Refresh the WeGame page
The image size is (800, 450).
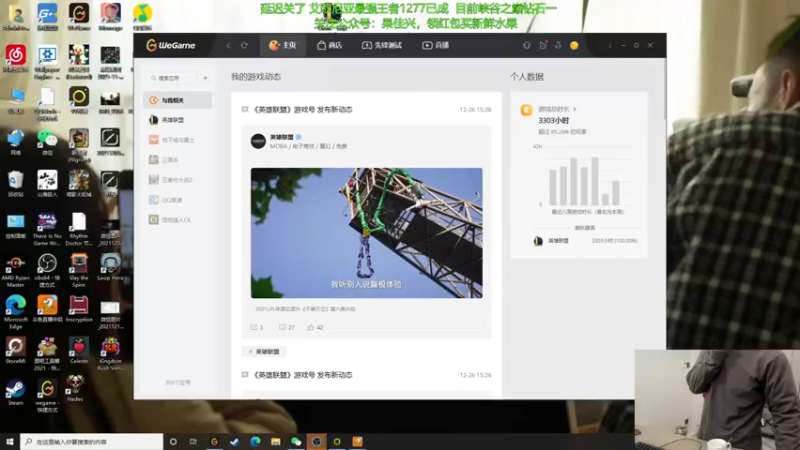[x=244, y=45]
